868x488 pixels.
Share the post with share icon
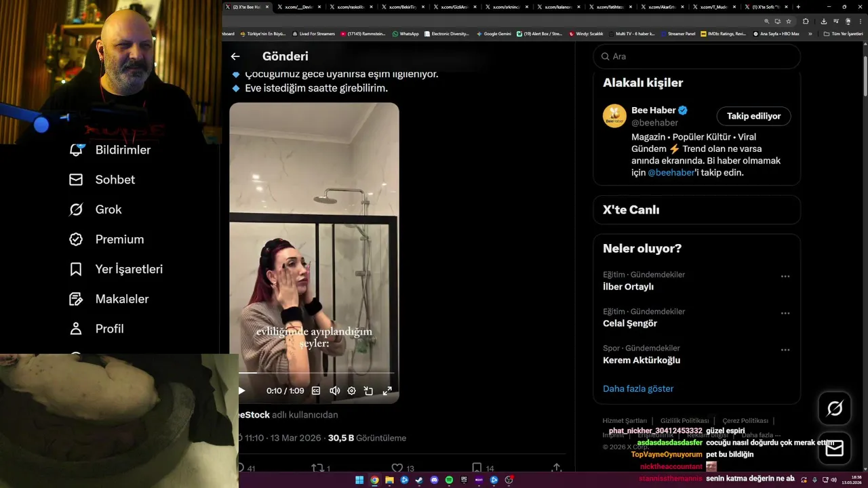click(x=557, y=468)
